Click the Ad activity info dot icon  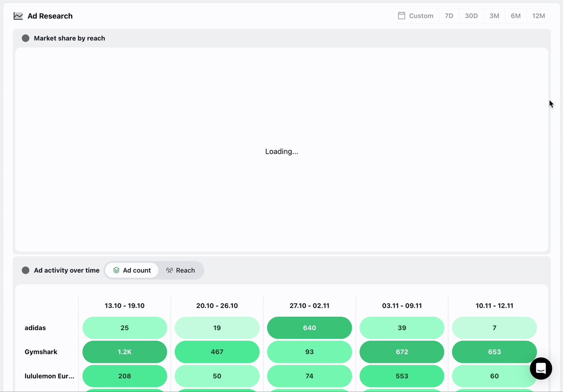(26, 270)
